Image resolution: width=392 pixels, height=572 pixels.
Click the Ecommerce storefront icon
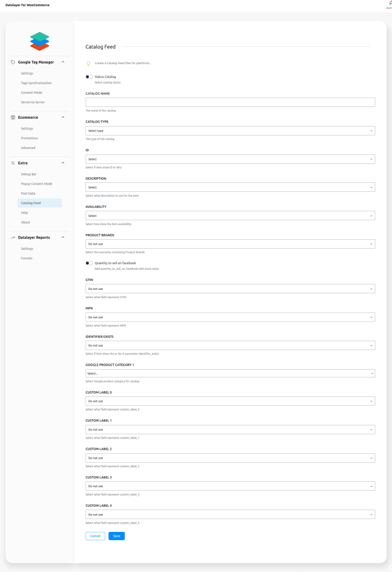tap(13, 118)
